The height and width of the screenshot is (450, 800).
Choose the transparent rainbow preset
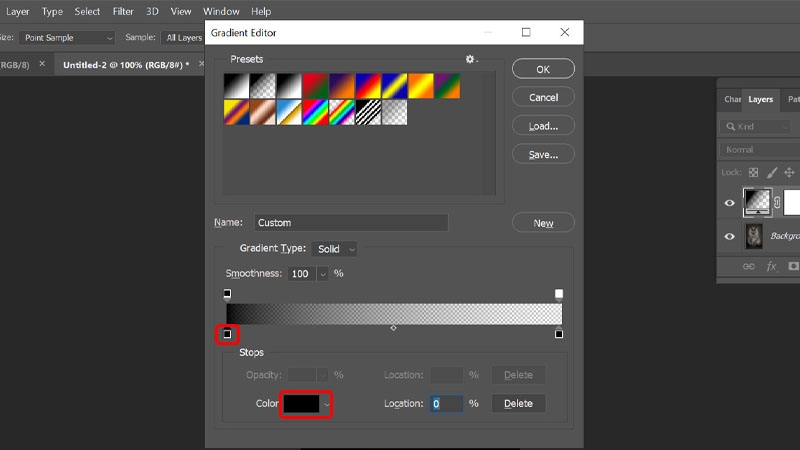pos(342,112)
